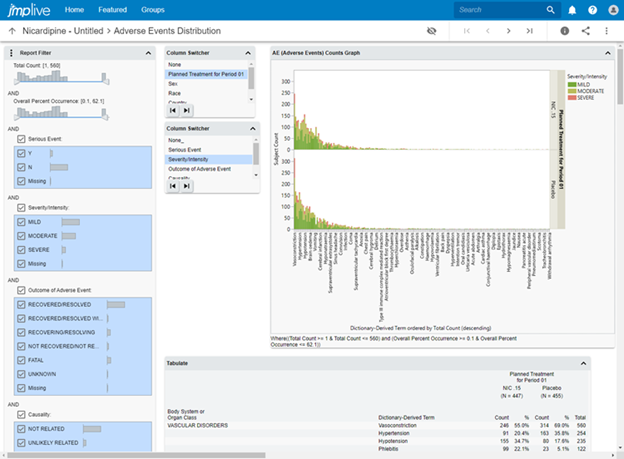Open the help question mark icon
This screenshot has width=624, height=459.
590,10
